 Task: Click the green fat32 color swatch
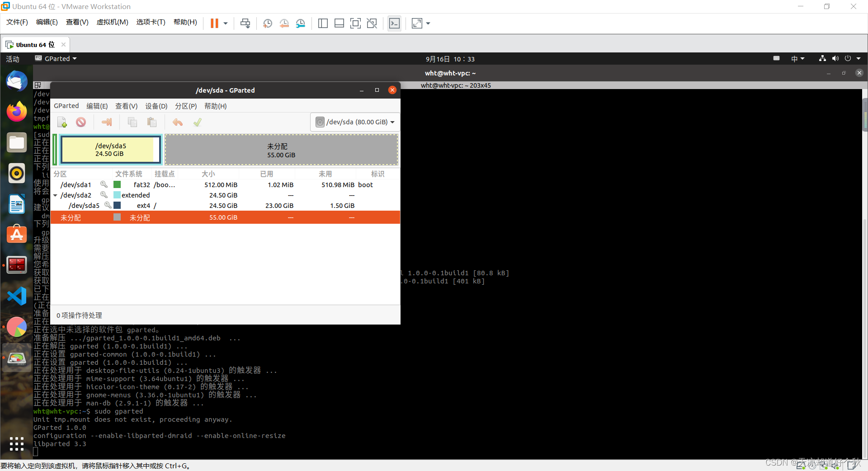(117, 184)
